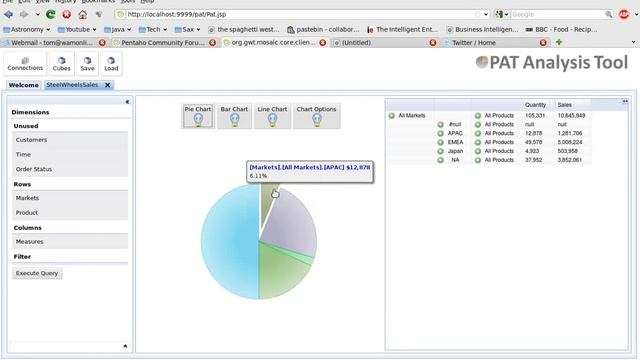Open the Youtube bookmarks folder

point(77,29)
